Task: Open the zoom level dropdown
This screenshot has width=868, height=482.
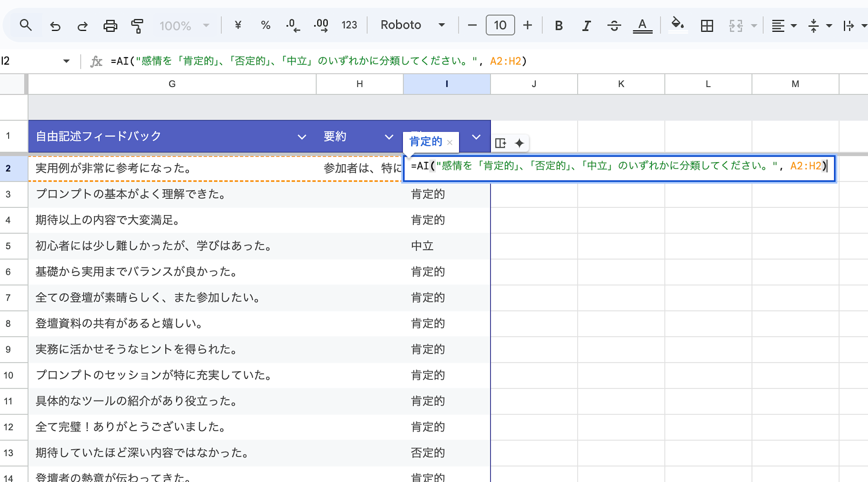Action: pos(184,25)
